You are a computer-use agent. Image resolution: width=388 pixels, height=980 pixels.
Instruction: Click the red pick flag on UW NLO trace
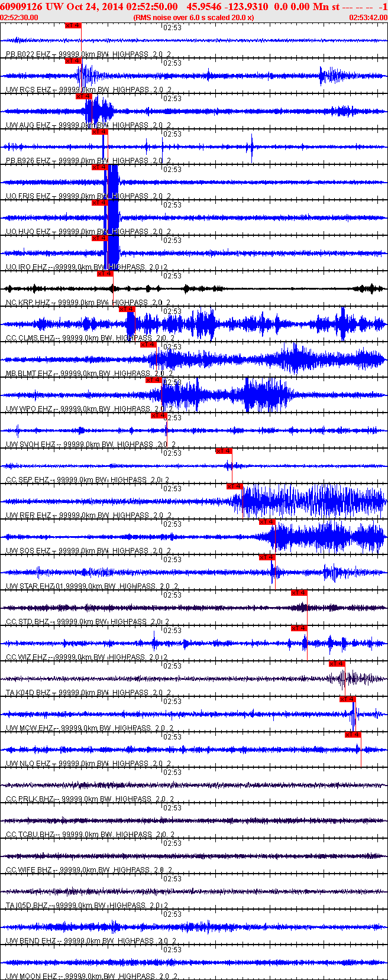pyautogui.click(x=353, y=735)
